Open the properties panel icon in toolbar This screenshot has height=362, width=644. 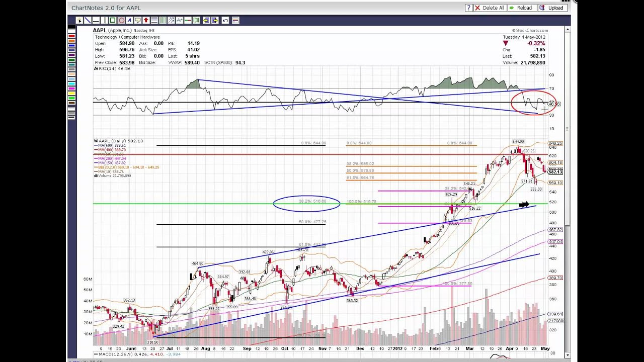tap(235, 20)
